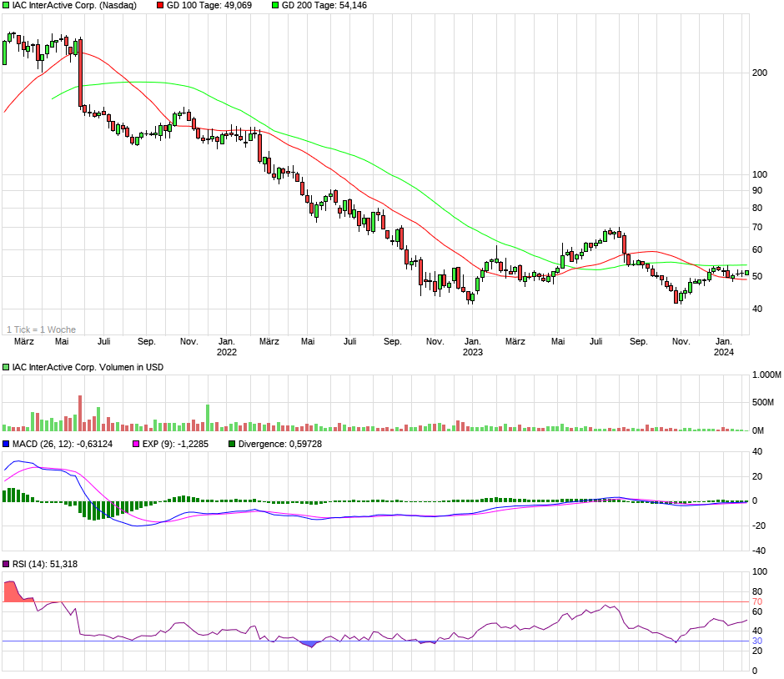Image resolution: width=784 pixels, height=679 pixels.
Task: Click the 1 Tick = 1 Woche label
Action: (x=42, y=329)
